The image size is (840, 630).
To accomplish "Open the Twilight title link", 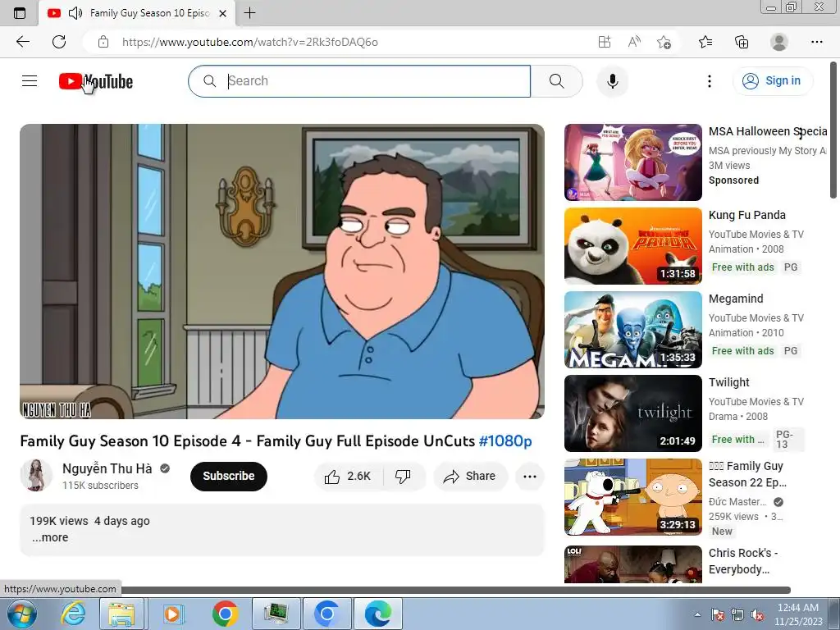I will (728, 382).
